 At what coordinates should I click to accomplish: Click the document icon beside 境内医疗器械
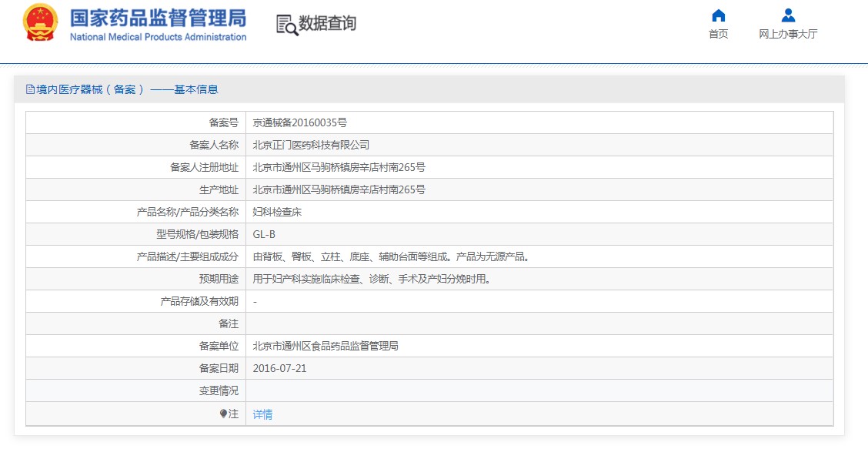(x=30, y=89)
